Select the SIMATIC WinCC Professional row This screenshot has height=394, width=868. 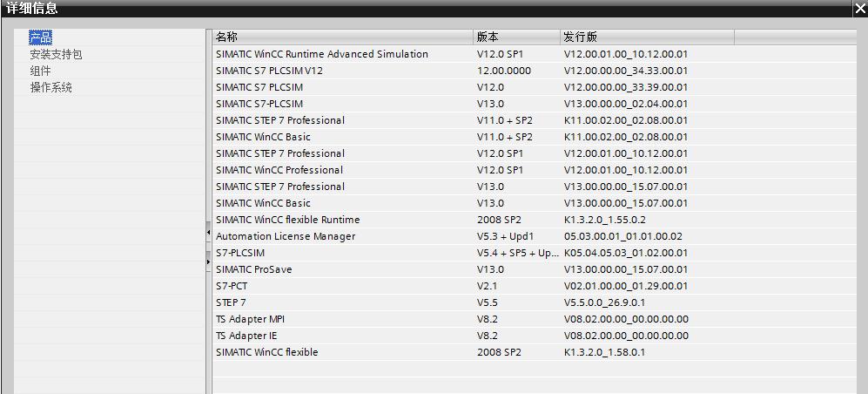279,170
